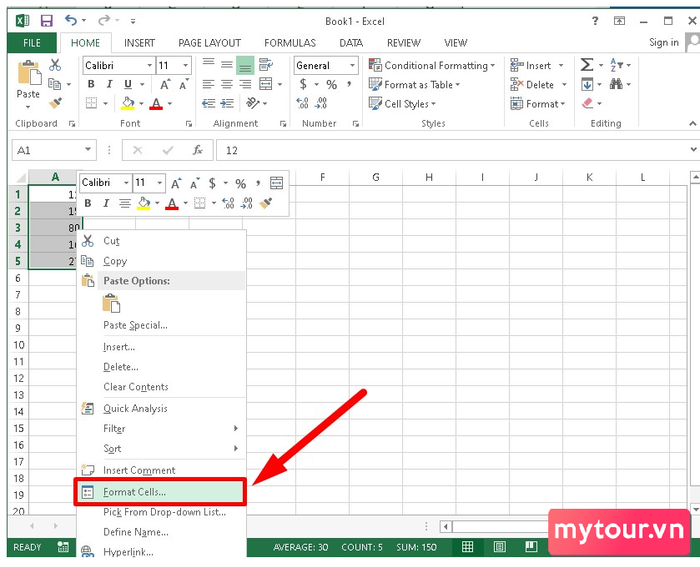
Task: Click Merge & Center icon in Alignment group
Action: pyautogui.click(x=266, y=84)
